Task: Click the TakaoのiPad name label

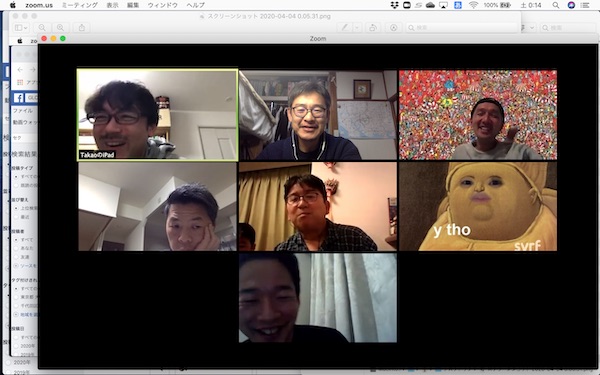Action: pos(97,155)
